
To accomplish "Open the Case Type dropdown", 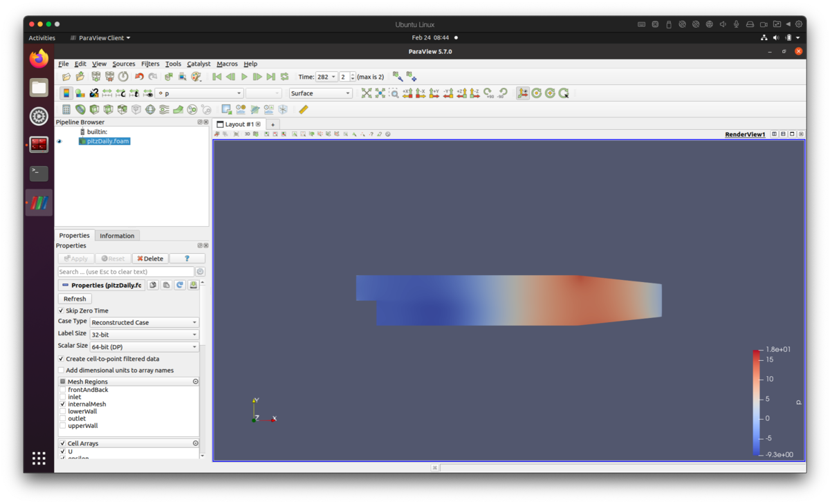I will pos(145,323).
